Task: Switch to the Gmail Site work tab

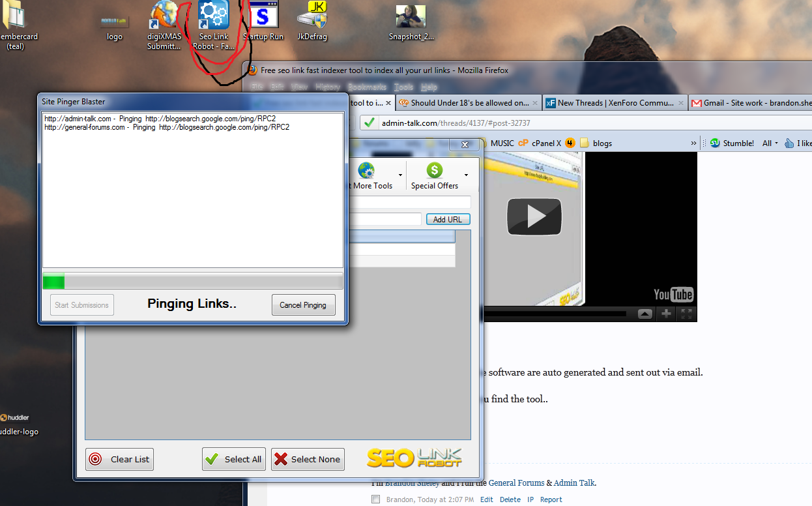Action: pos(751,102)
